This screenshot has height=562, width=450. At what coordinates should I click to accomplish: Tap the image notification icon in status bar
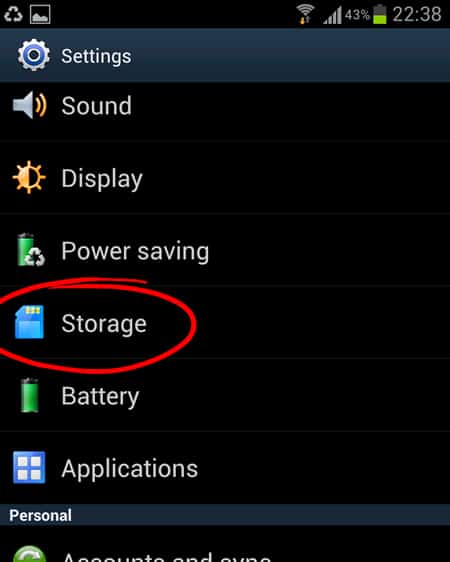[x=40, y=15]
